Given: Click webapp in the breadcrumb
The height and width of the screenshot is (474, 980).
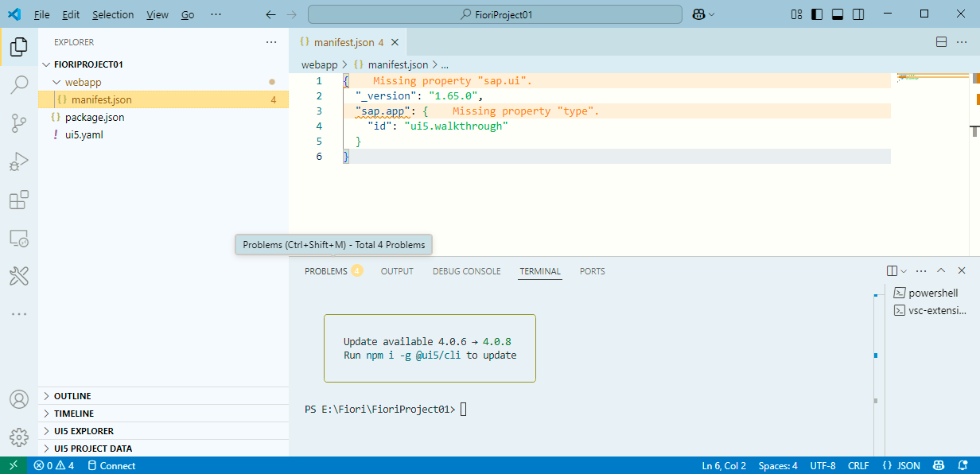Looking at the screenshot, I should [x=319, y=64].
